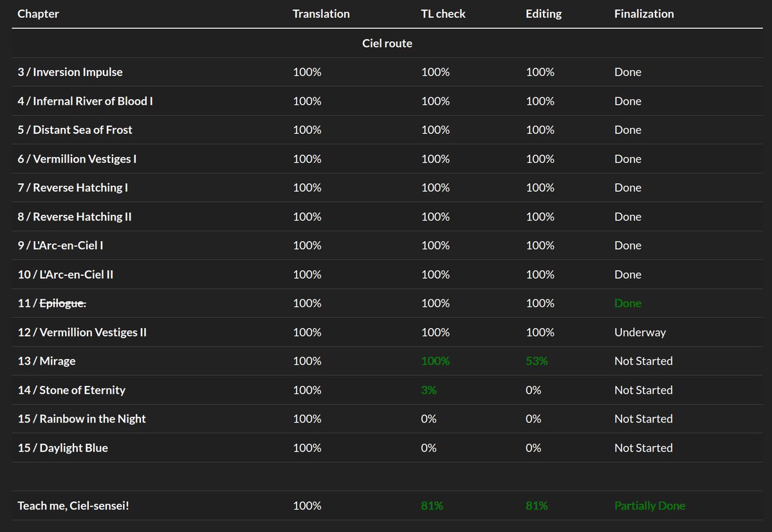
Task: Click 100% Translation for Stone of Eternity
Action: 307,390
